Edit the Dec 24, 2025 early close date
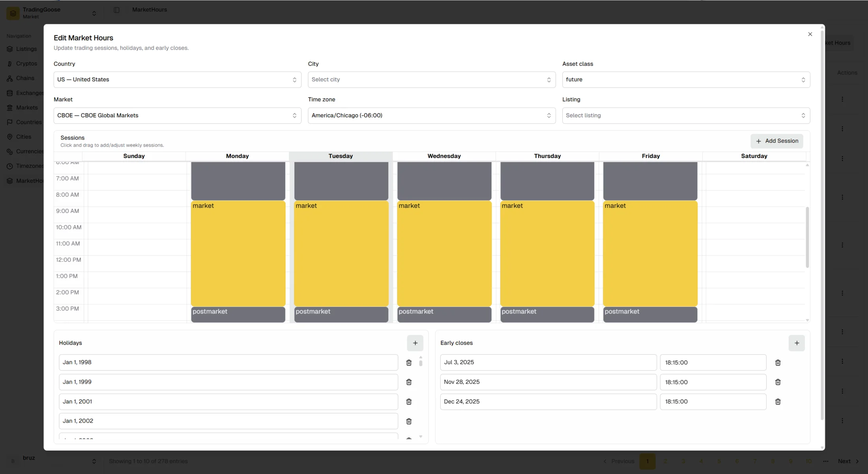Viewport: 868px width, 474px height. pyautogui.click(x=548, y=401)
